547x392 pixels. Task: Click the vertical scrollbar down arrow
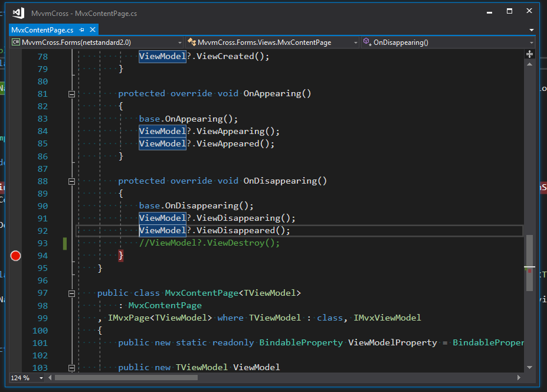[529, 367]
